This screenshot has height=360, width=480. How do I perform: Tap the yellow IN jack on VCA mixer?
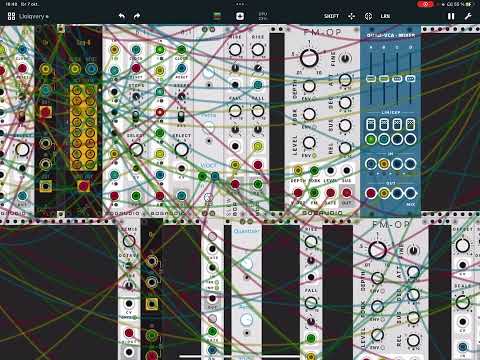384,164
